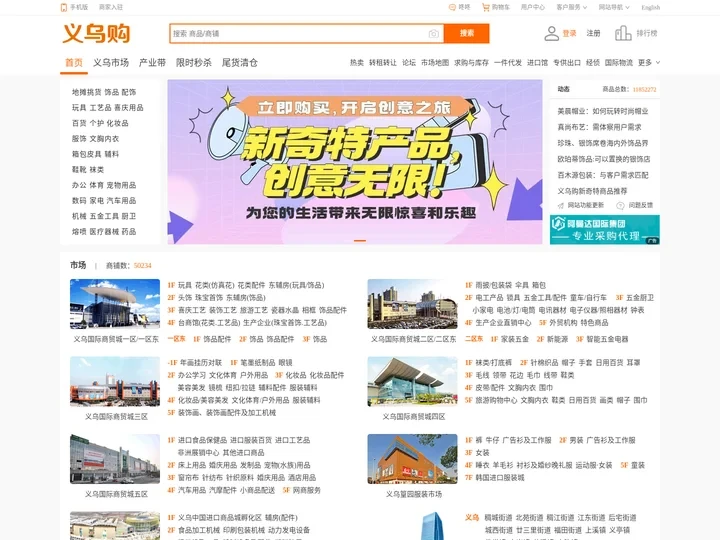Open the 产业带 tab
Image resolution: width=720 pixels, height=540 pixels.
tap(152, 62)
